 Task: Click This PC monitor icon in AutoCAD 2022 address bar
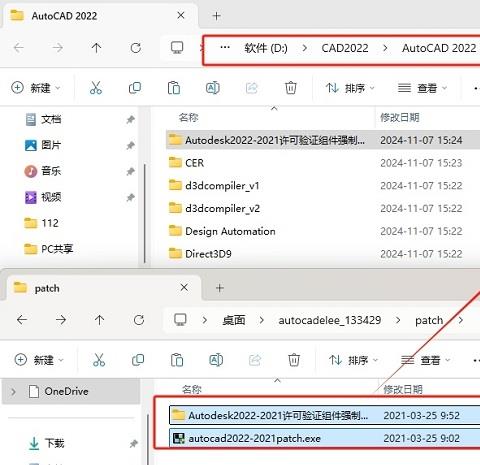(x=177, y=48)
